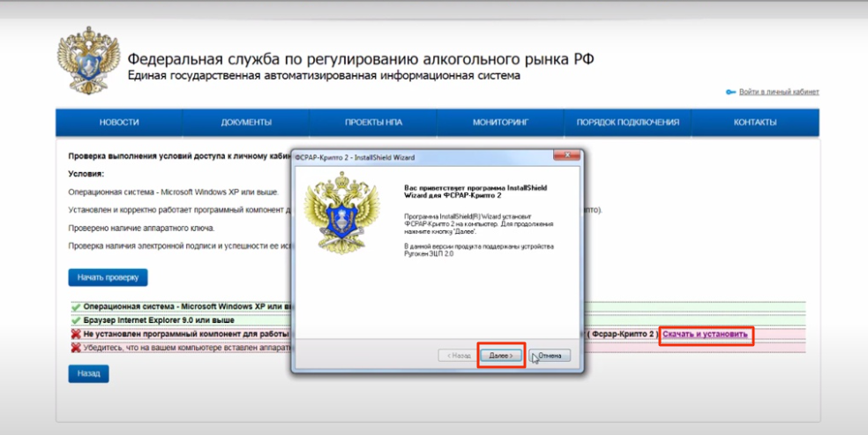
Task: Click red cross icon of Убедитесь row
Action: 76,349
